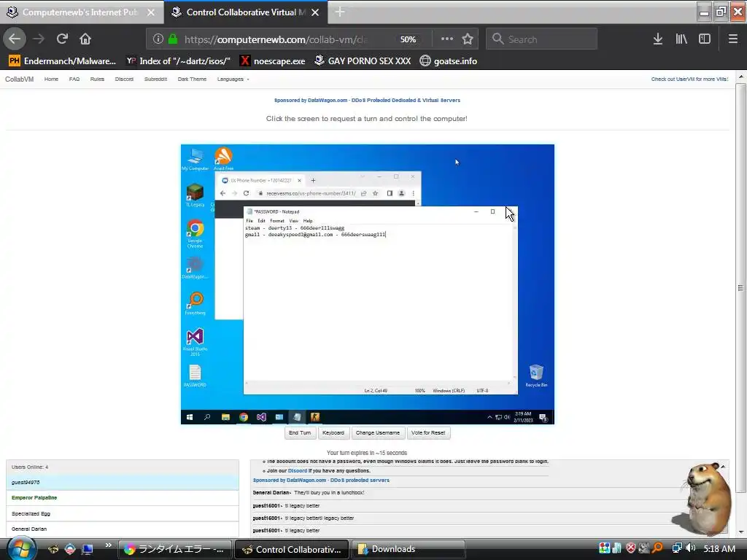Go to the Home page icon

point(85,39)
